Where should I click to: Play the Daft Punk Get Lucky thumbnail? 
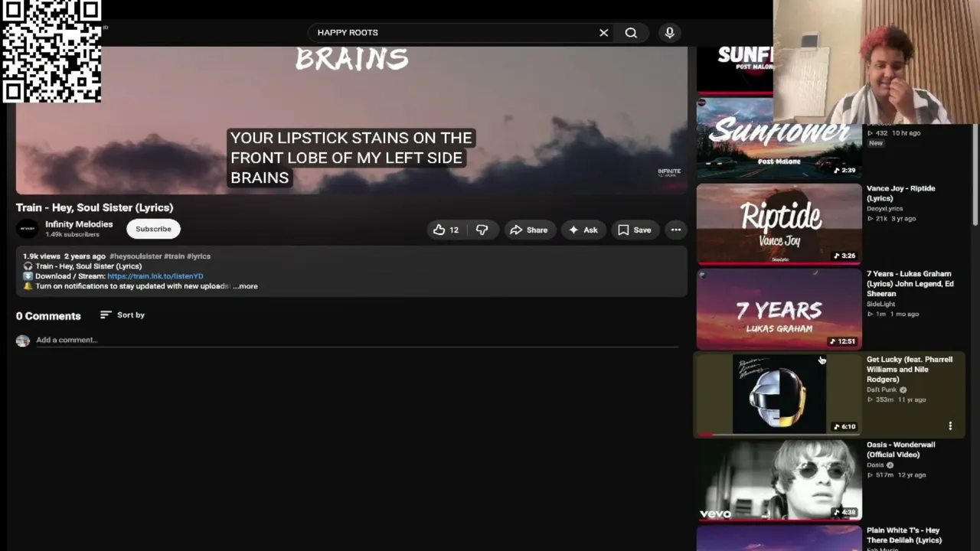point(779,394)
